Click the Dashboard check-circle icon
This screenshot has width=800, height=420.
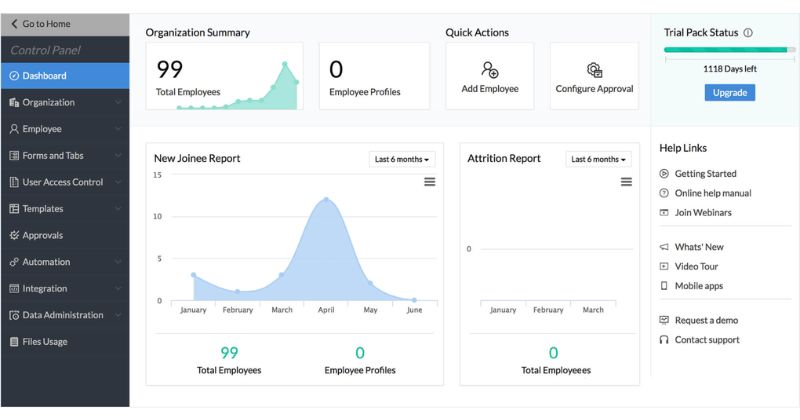coord(14,76)
